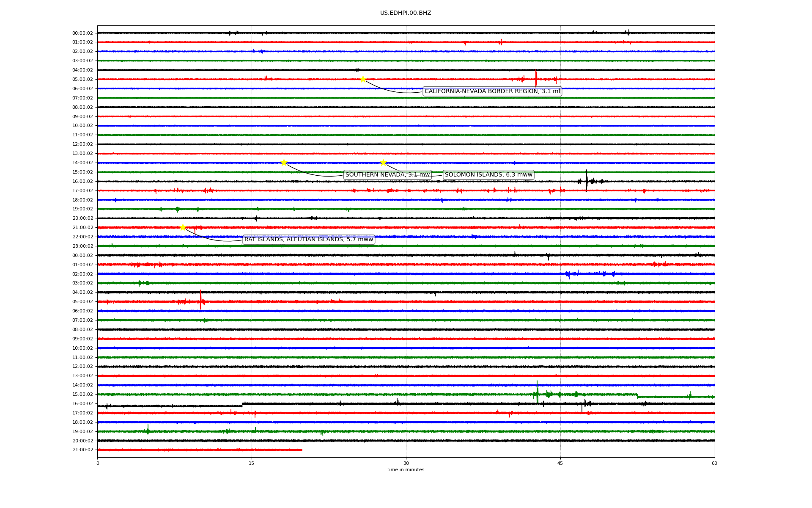Click the SOLOMON ISLANDS 6.3 mww label
Viewport: 812px width, 508px height.
click(488, 175)
